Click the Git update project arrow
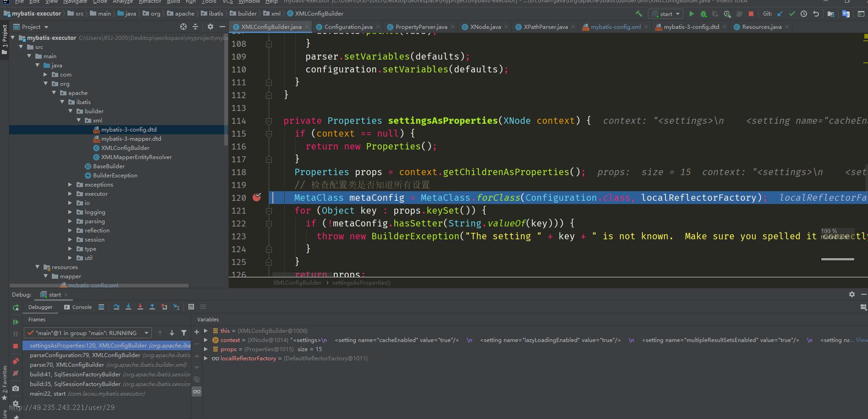This screenshot has height=419, width=868. tap(780, 14)
